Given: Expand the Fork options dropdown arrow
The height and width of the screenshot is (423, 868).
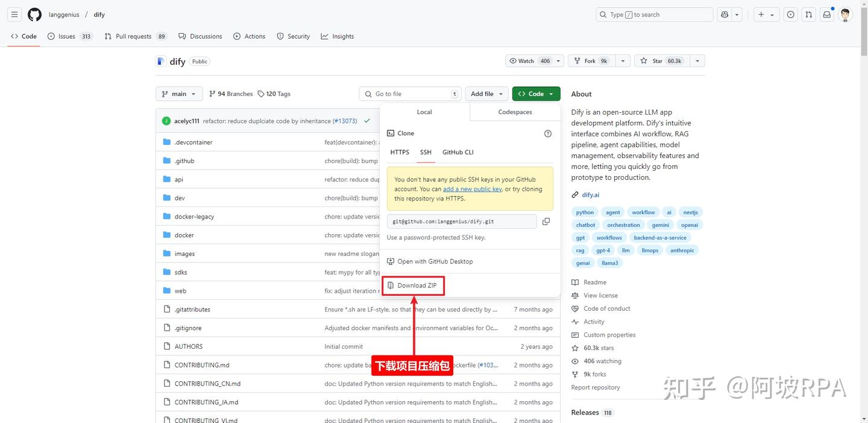Looking at the screenshot, I should [623, 61].
